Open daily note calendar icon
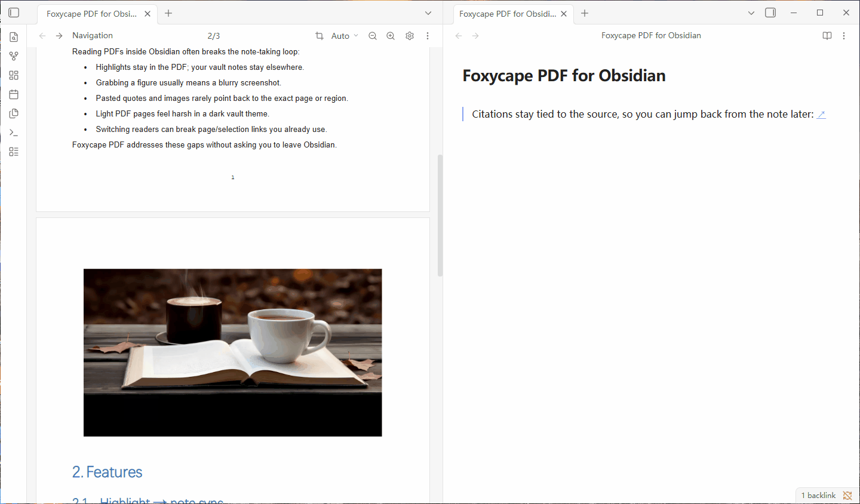Viewport: 860px width, 504px height. [14, 94]
